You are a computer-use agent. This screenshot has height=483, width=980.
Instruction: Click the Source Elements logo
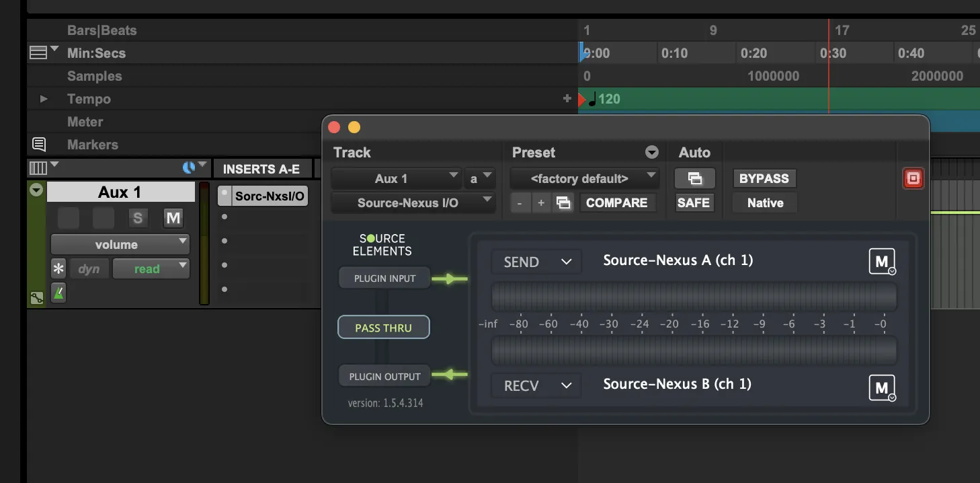(382, 245)
